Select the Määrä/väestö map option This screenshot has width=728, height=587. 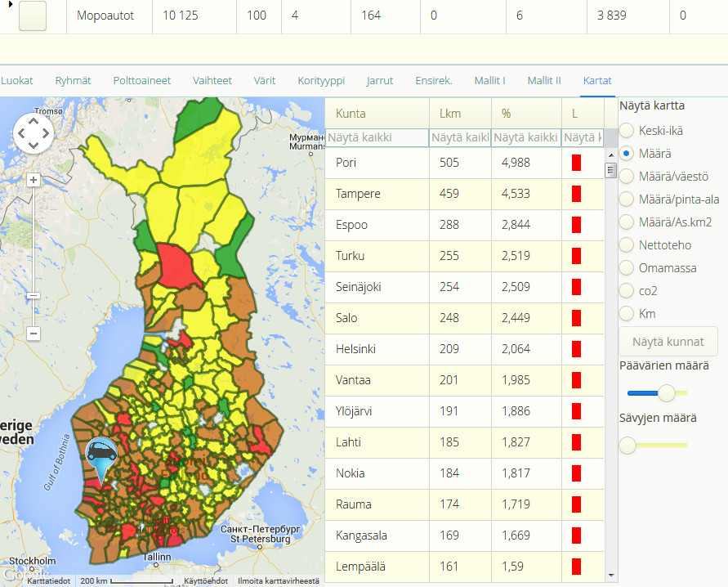(x=627, y=177)
